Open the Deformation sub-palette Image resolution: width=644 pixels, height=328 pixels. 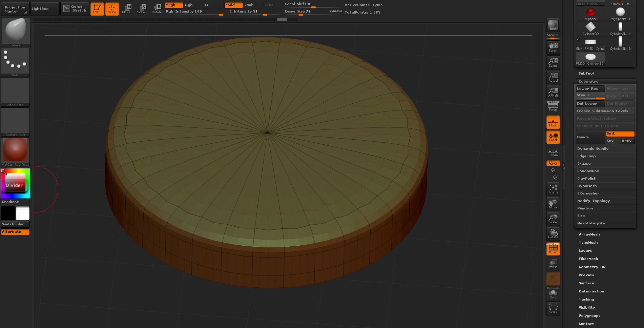pyautogui.click(x=591, y=291)
